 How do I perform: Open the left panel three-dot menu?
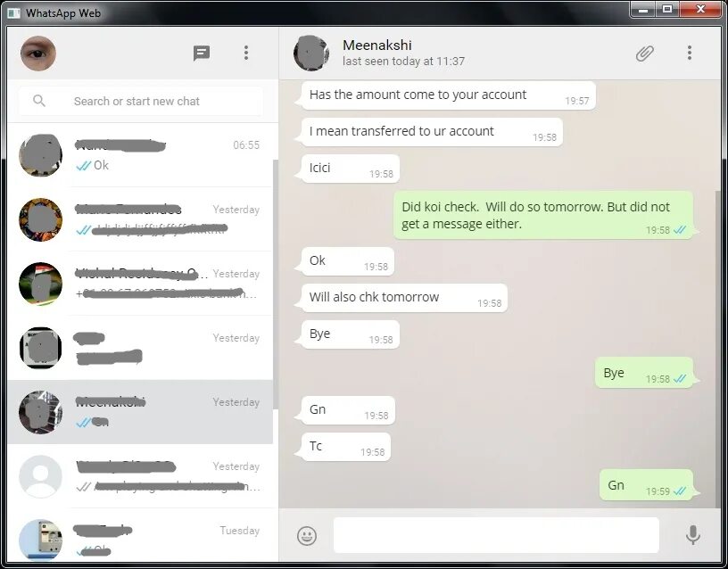(246, 53)
